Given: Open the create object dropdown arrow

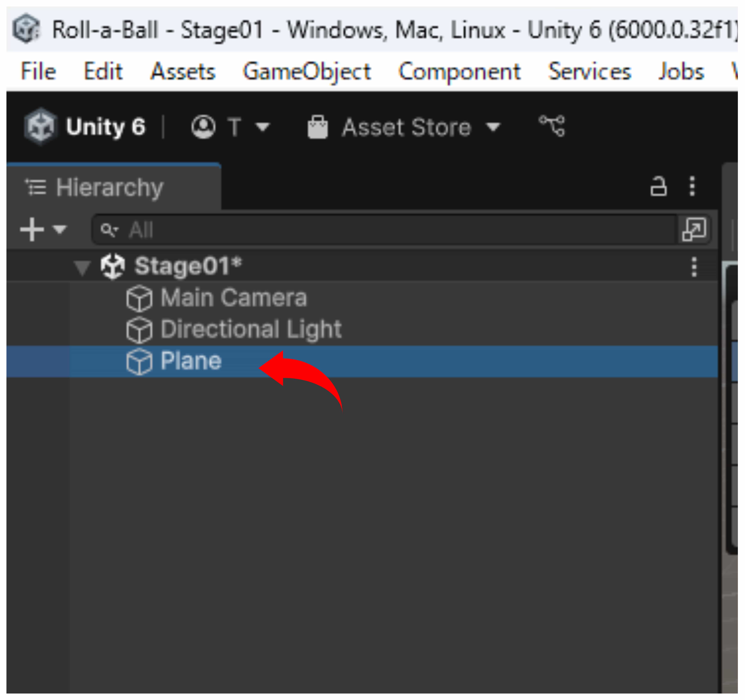Looking at the screenshot, I should [x=60, y=229].
